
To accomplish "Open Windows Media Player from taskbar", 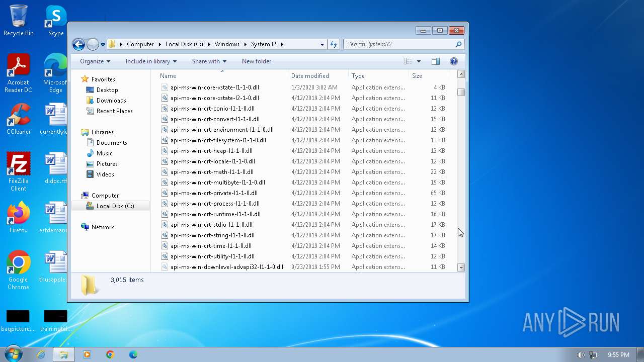I will [x=87, y=354].
